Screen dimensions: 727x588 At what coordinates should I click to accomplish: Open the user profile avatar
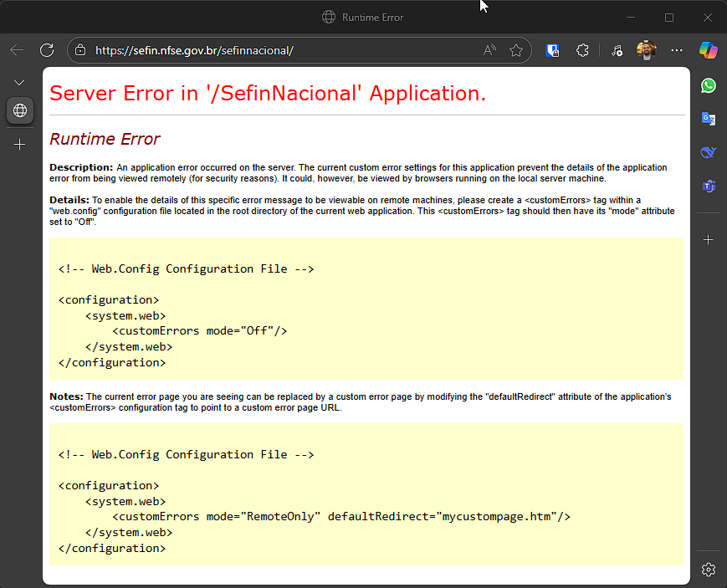tap(646, 50)
